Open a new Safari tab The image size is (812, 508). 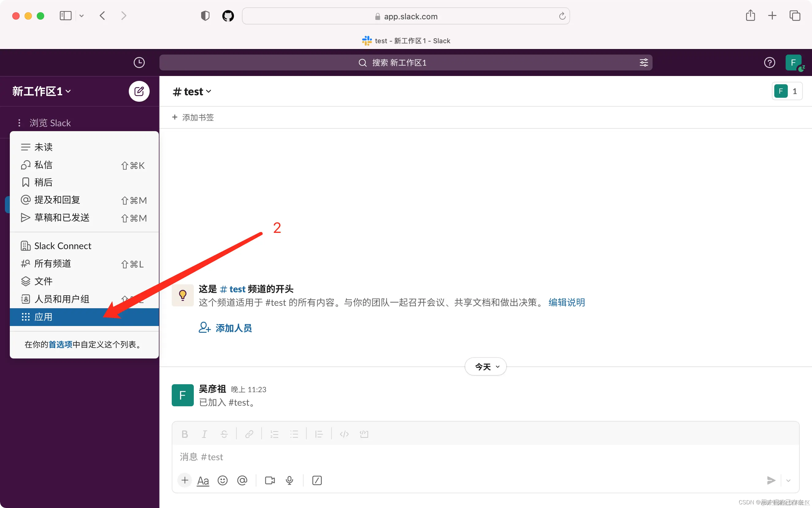pyautogui.click(x=772, y=15)
